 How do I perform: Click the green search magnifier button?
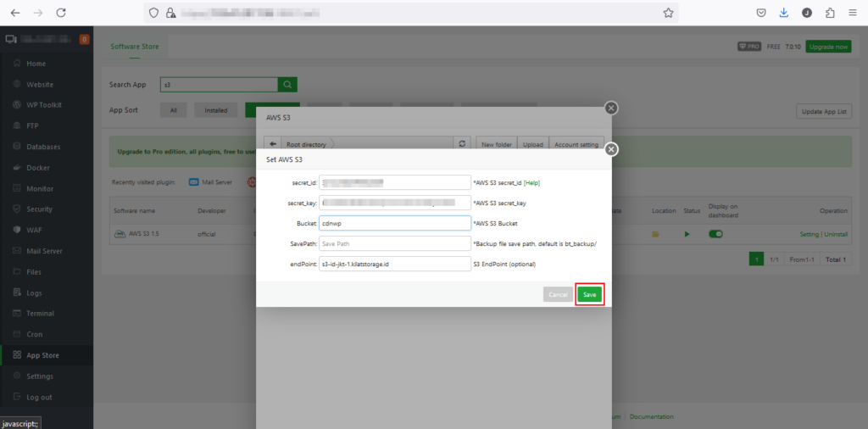click(288, 84)
